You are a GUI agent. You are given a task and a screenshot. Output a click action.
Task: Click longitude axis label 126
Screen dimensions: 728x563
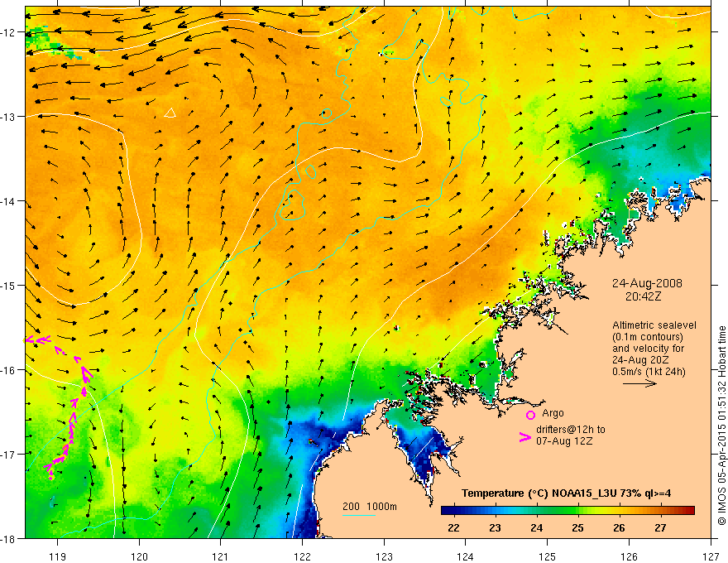pos(629,556)
